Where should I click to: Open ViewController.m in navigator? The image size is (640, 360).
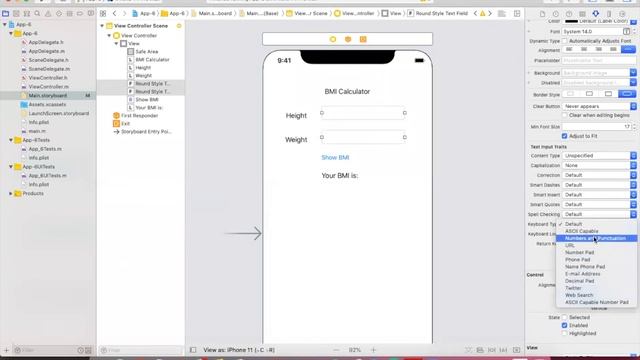[x=49, y=87]
